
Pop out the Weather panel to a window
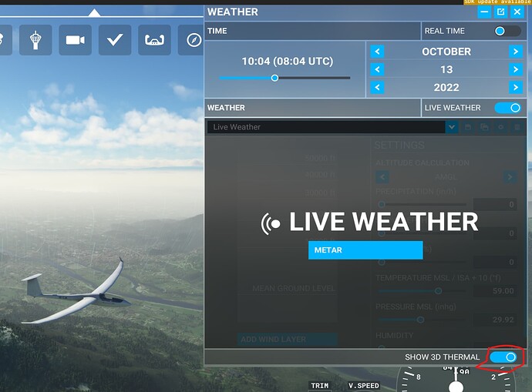tap(501, 12)
